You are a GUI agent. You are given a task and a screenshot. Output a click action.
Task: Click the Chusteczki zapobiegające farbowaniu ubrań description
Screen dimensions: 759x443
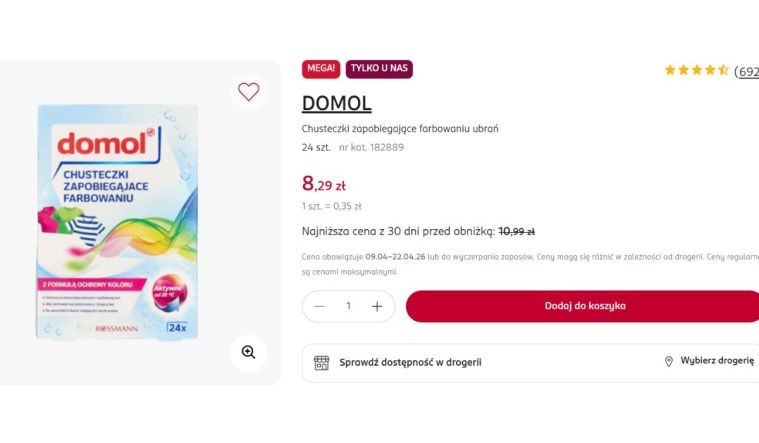pyautogui.click(x=399, y=128)
